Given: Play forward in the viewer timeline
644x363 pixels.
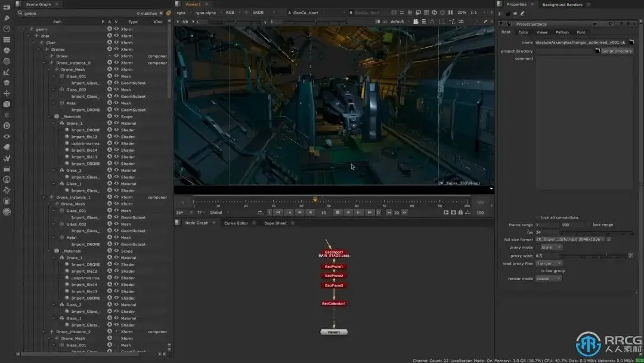Looking at the screenshot, I should tap(348, 213).
